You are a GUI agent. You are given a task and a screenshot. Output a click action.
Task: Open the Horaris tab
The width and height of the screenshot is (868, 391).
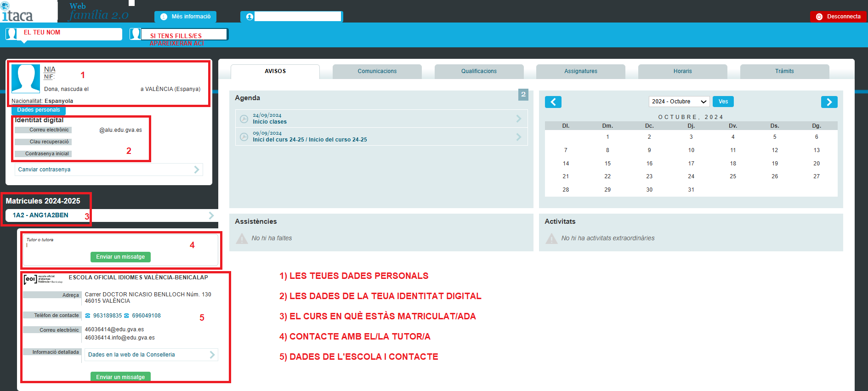[x=682, y=71]
